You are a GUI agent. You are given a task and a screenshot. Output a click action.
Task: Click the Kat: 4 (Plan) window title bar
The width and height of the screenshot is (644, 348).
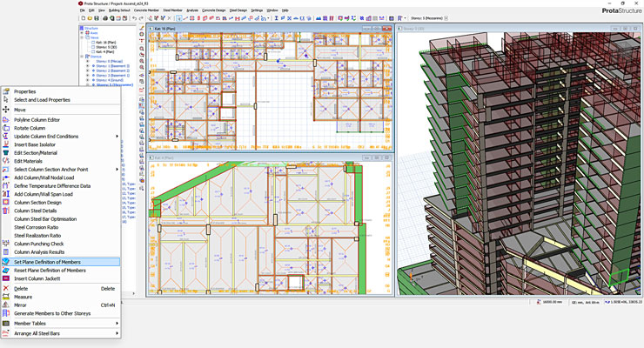click(x=270, y=157)
